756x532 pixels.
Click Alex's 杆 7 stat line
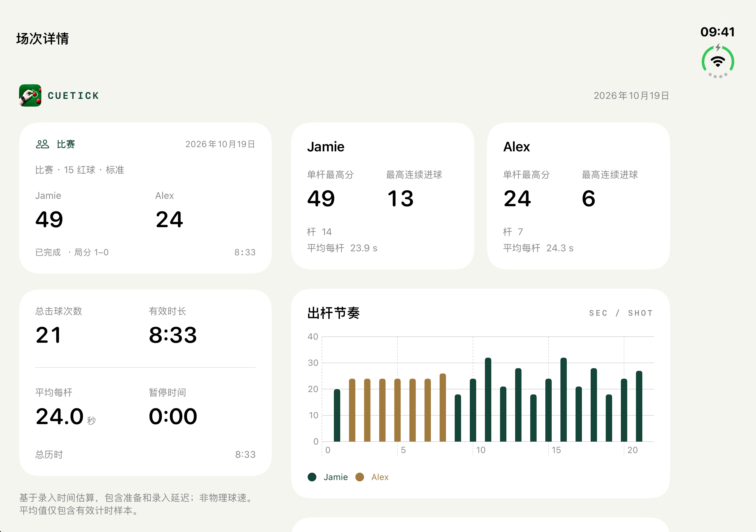[x=513, y=232]
